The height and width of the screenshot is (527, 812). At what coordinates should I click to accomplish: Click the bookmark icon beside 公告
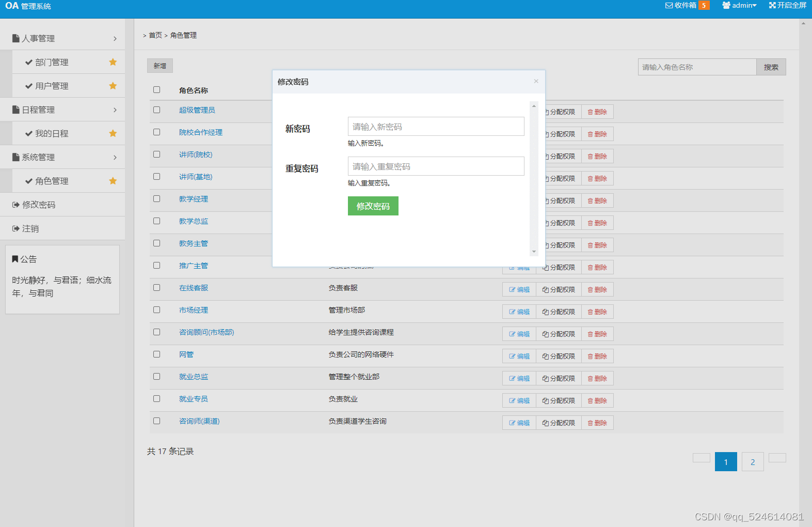(15, 259)
